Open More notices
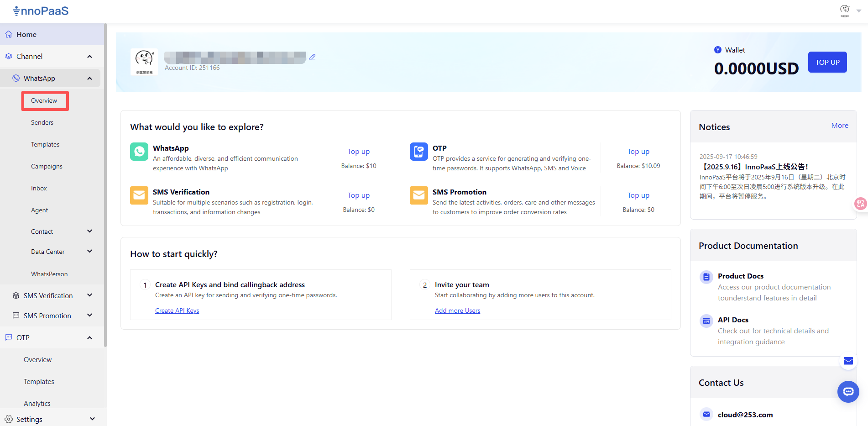Viewport: 868px width, 426px height. click(x=840, y=126)
